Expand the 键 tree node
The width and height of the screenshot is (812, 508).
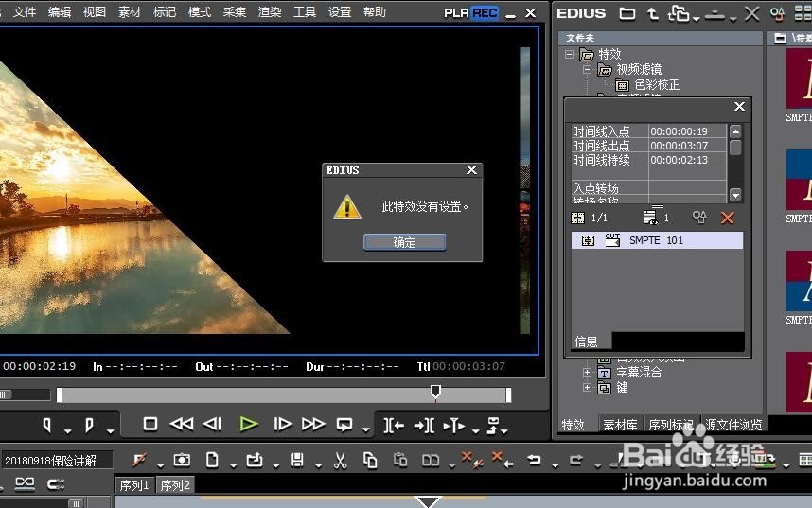click(x=587, y=387)
